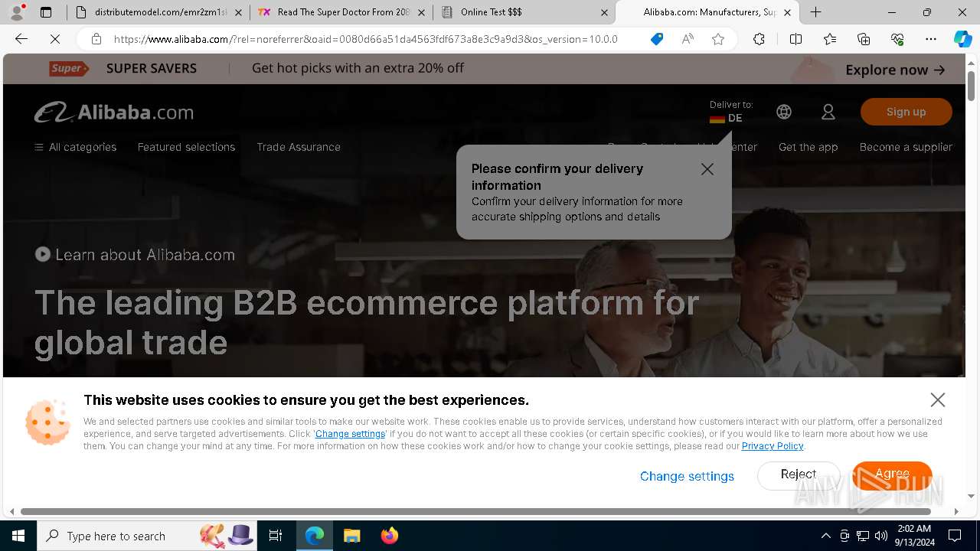Image resolution: width=980 pixels, height=551 pixels.
Task: Open the network tray icon
Action: (863, 536)
